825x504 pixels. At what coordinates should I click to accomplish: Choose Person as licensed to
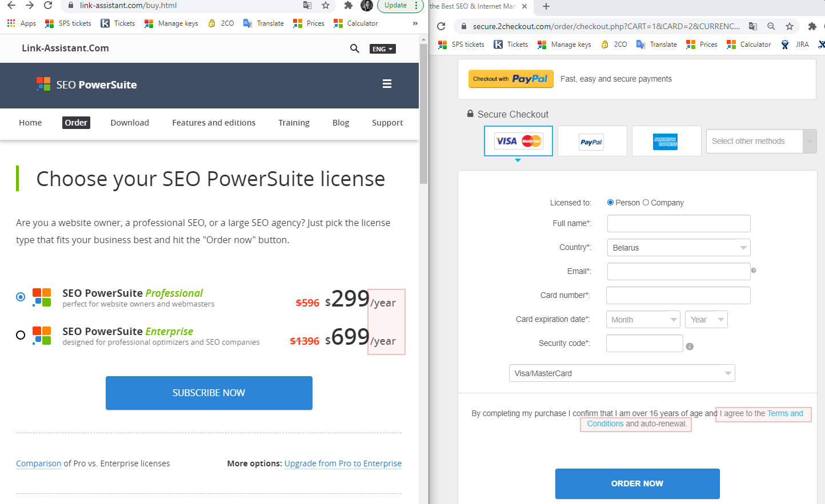click(610, 202)
